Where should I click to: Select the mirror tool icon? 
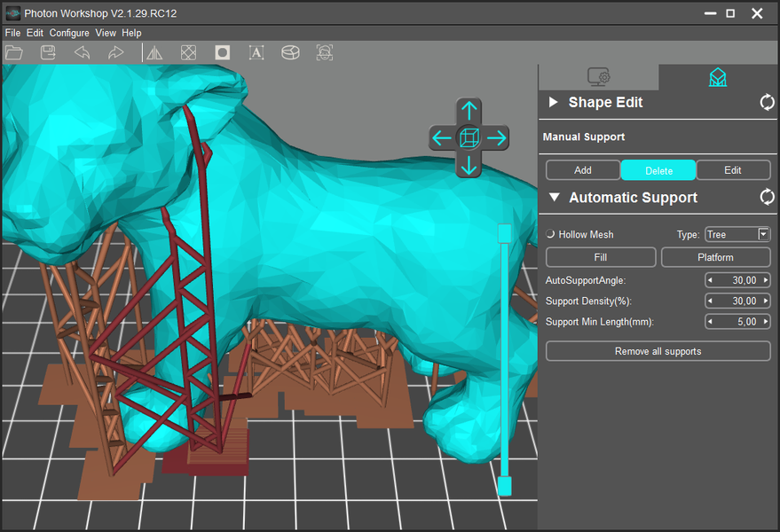pos(154,52)
